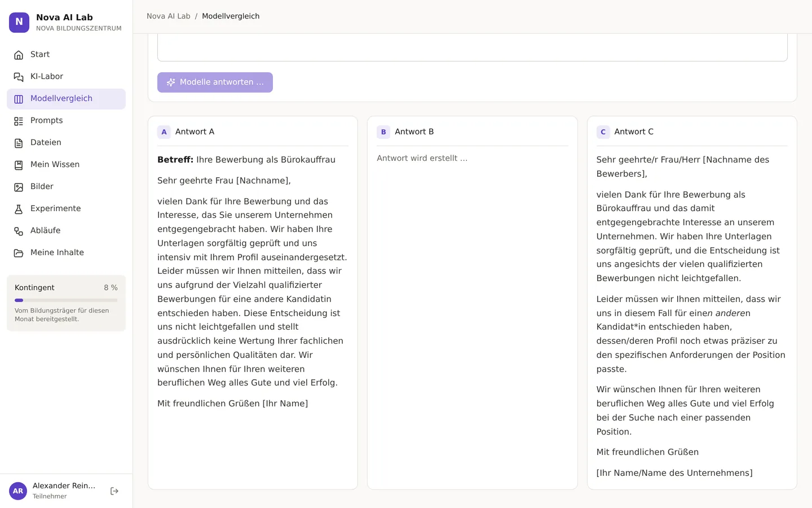The width and height of the screenshot is (812, 508).
Task: Click the Meine Inhalte folder icon
Action: 19,253
